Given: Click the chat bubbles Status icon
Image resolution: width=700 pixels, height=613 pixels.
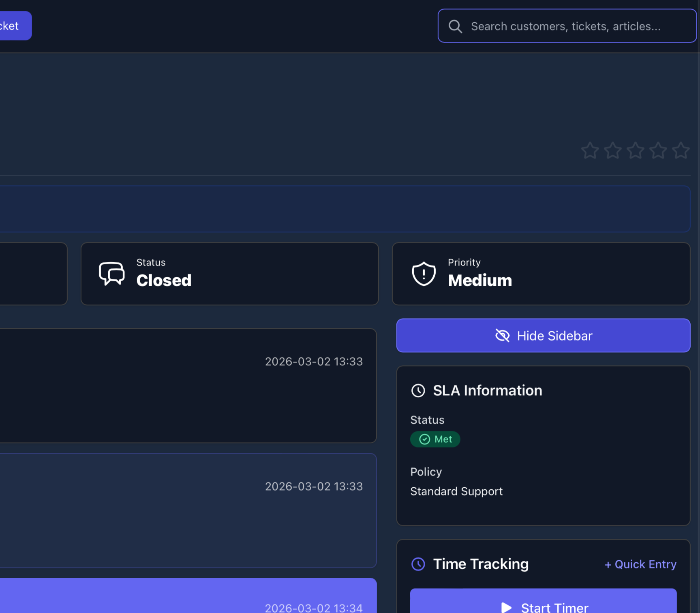Looking at the screenshot, I should click(x=111, y=274).
